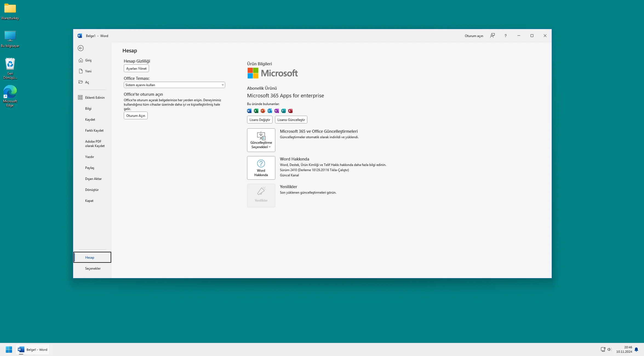Click the OneNote icon in the apps list

(x=276, y=111)
